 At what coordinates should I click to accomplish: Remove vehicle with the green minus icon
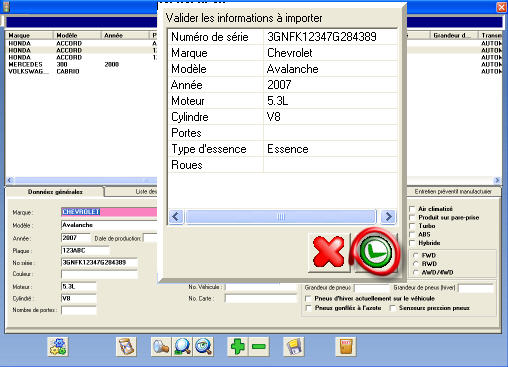[259, 347]
